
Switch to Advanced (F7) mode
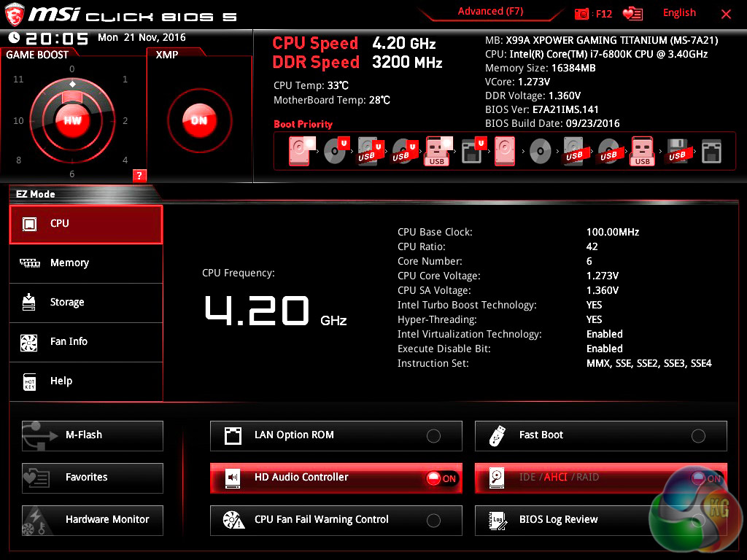[x=490, y=12]
